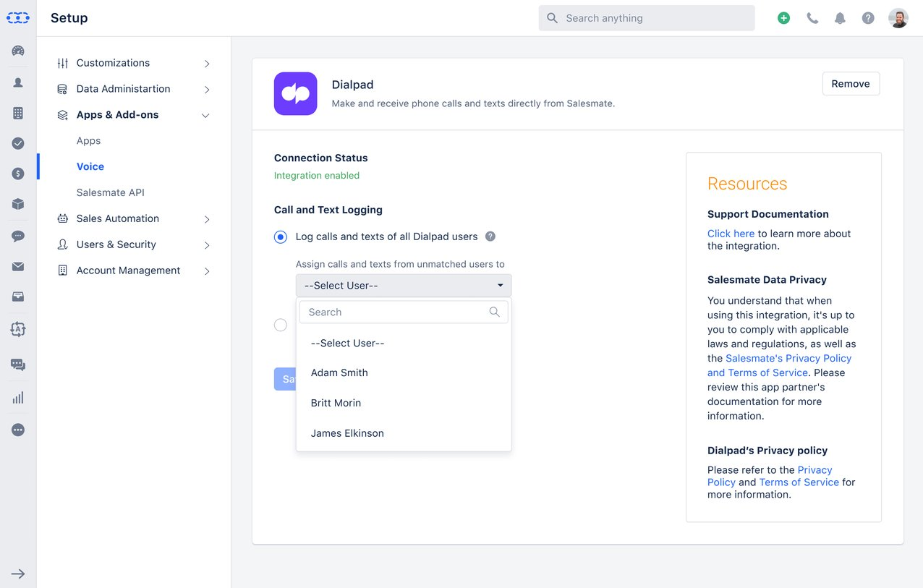This screenshot has width=923, height=588.
Task: Click the magnifier icon in dropdown search
Action: coord(495,312)
